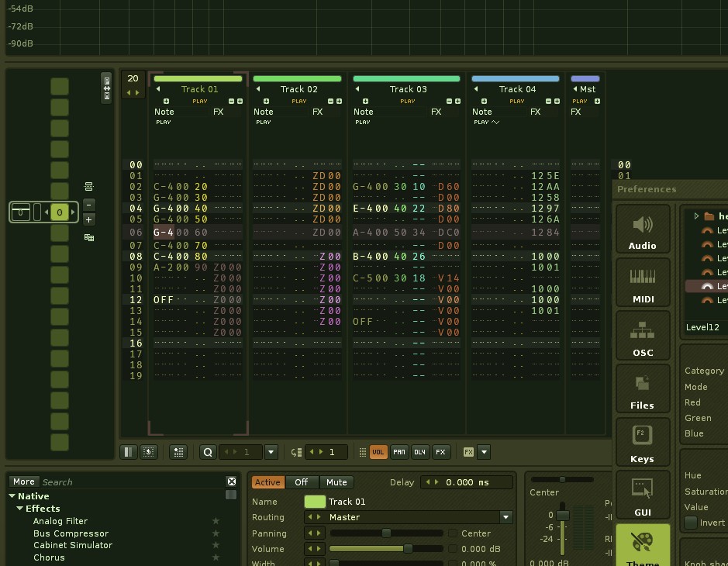Click the More button
This screenshot has height=566, width=728.
23,481
